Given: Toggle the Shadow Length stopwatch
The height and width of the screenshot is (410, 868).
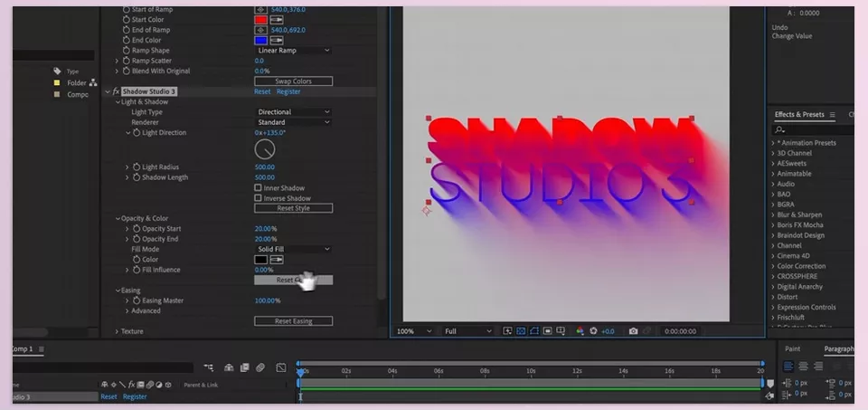Looking at the screenshot, I should [x=137, y=177].
